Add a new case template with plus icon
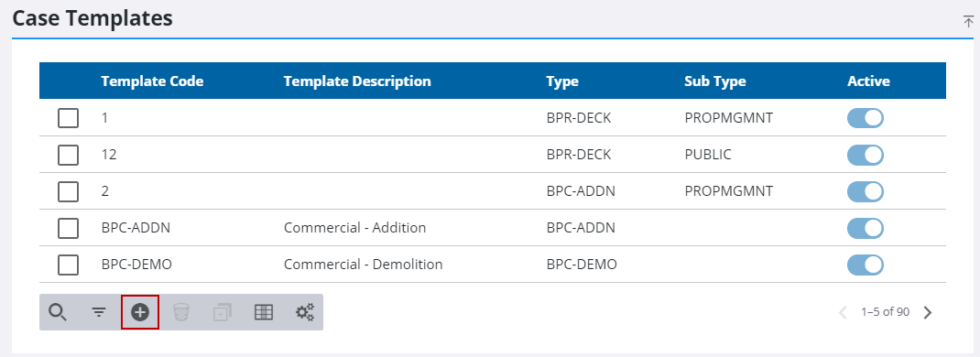980x357 pixels. (x=140, y=312)
